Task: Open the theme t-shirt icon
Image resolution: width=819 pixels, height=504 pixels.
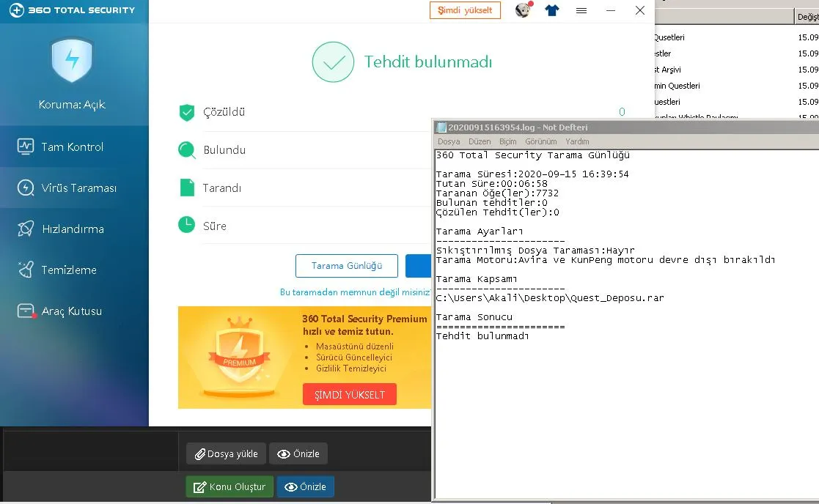Action: (x=552, y=10)
